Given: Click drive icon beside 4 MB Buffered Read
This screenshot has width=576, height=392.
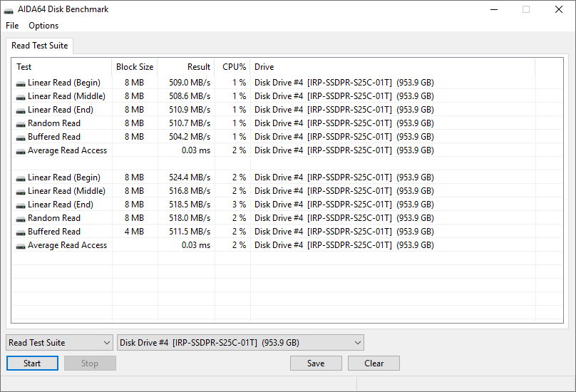Looking at the screenshot, I should [21, 232].
